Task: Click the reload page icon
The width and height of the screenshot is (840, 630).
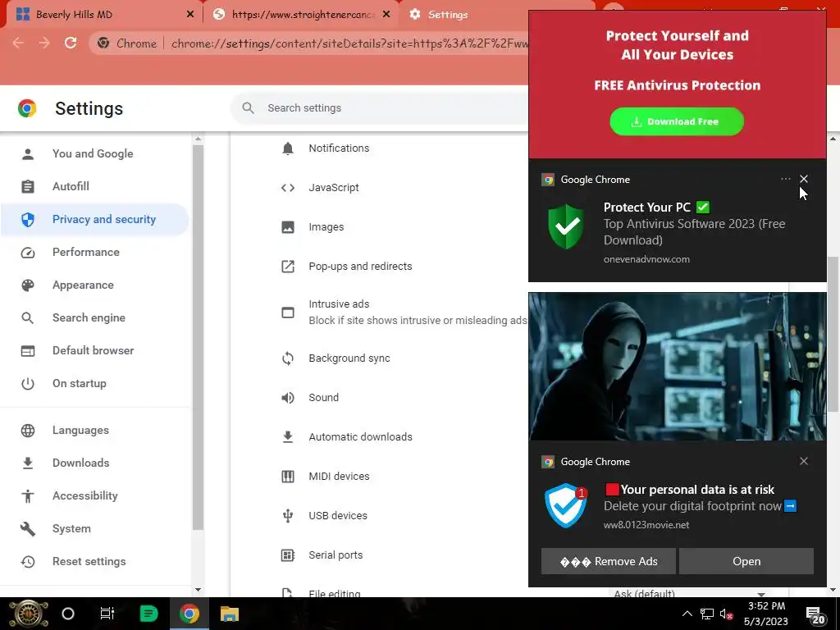Action: click(71, 43)
